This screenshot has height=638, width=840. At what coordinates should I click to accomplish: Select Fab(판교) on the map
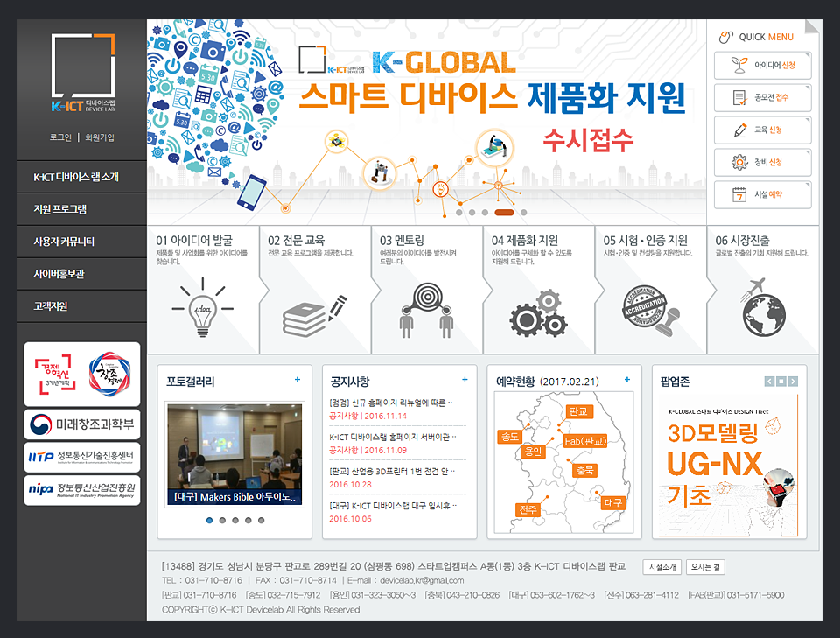tap(585, 441)
